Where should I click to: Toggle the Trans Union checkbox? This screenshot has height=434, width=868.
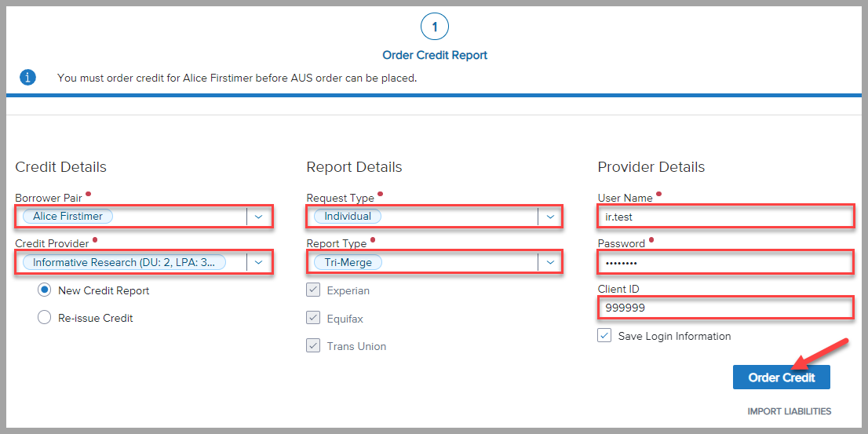pos(313,346)
